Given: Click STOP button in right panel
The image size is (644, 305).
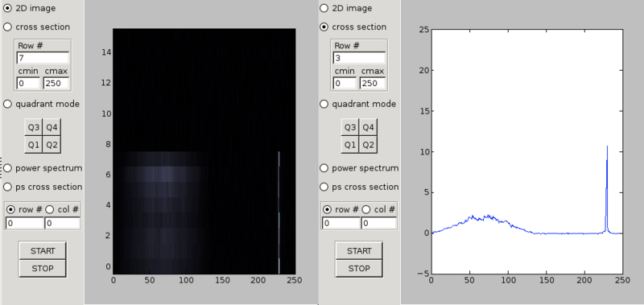Looking at the screenshot, I should point(359,269).
